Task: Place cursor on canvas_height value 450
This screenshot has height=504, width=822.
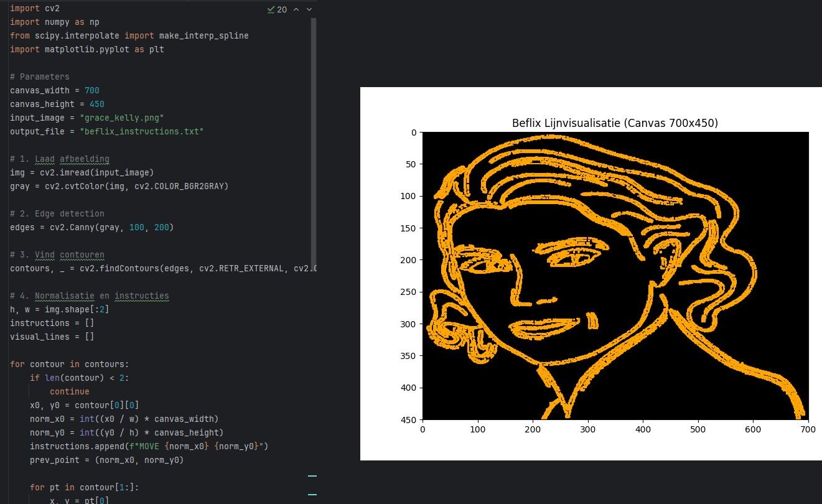Action: tap(96, 104)
